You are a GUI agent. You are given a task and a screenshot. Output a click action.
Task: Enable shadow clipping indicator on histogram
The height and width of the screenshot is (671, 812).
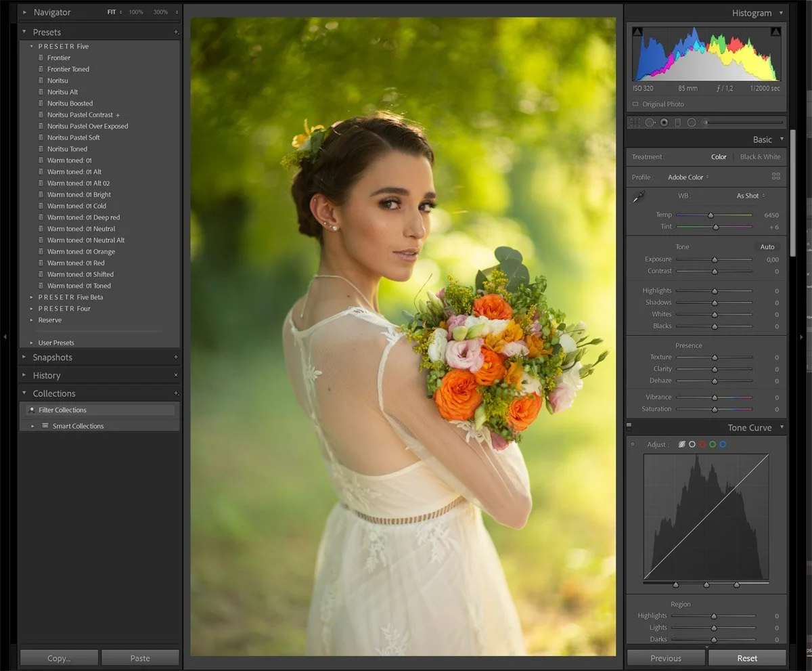637,30
